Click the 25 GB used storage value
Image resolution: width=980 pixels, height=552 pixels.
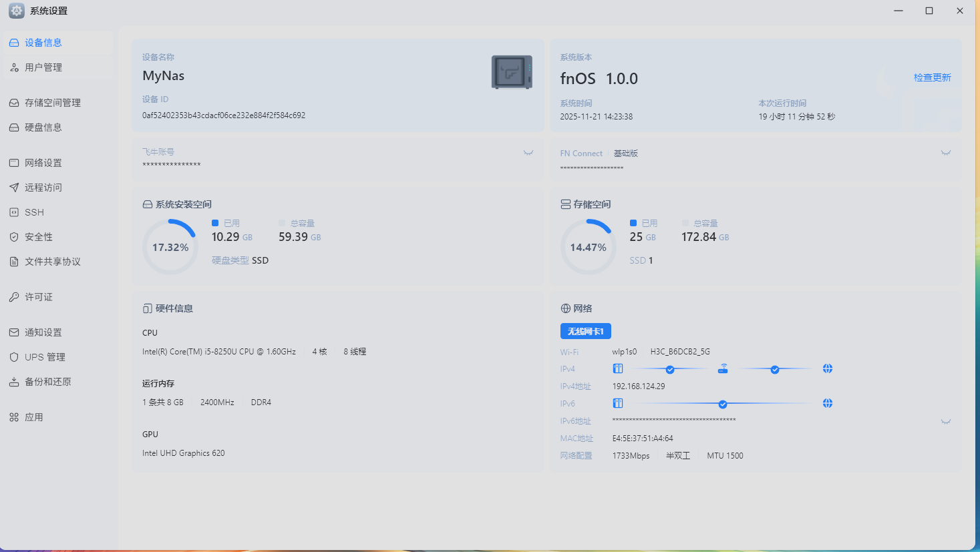pyautogui.click(x=643, y=237)
